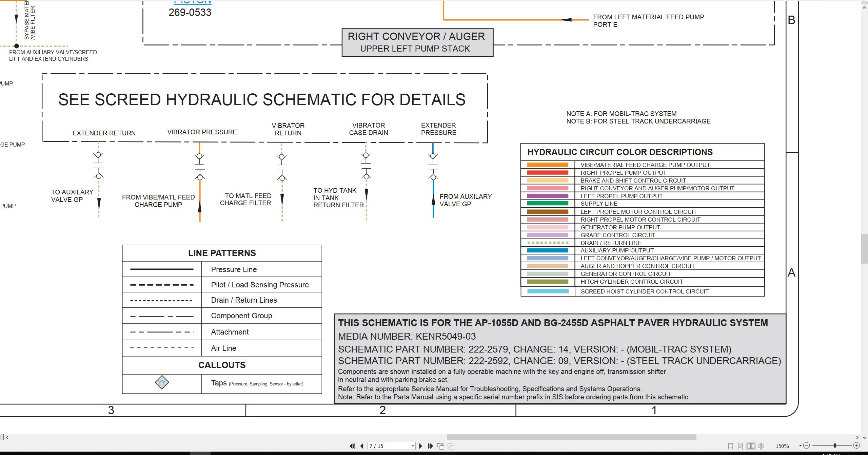This screenshot has width=868, height=455.
Task: Switch to continuous facing layout
Action: [x=761, y=446]
